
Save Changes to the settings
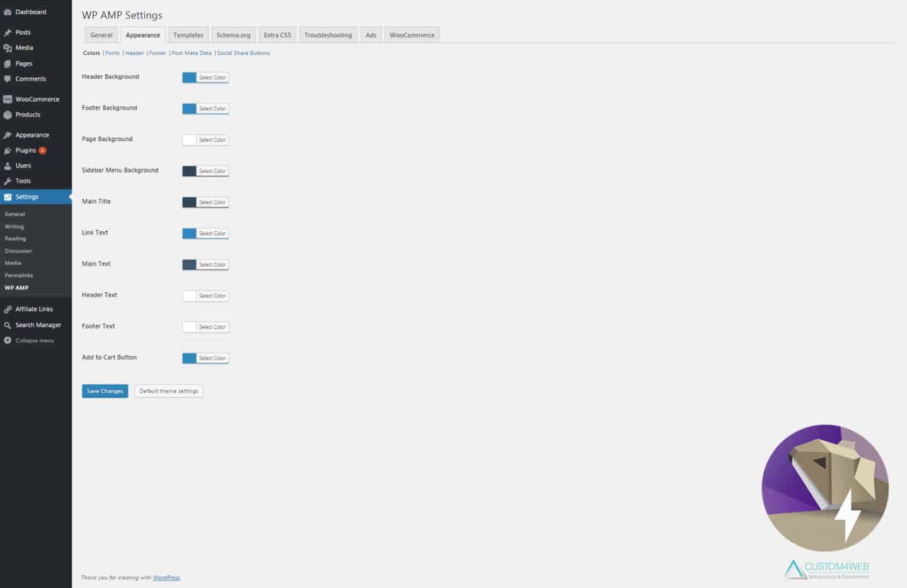point(105,391)
